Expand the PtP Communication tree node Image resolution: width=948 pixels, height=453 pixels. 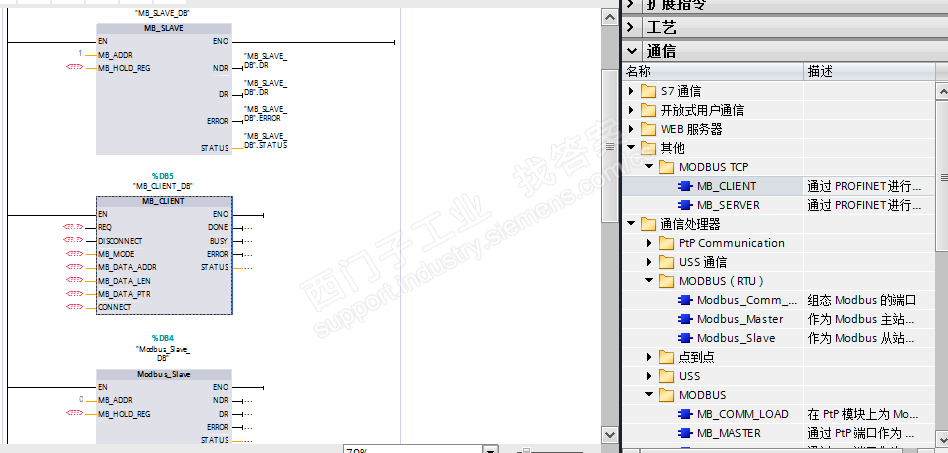649,243
